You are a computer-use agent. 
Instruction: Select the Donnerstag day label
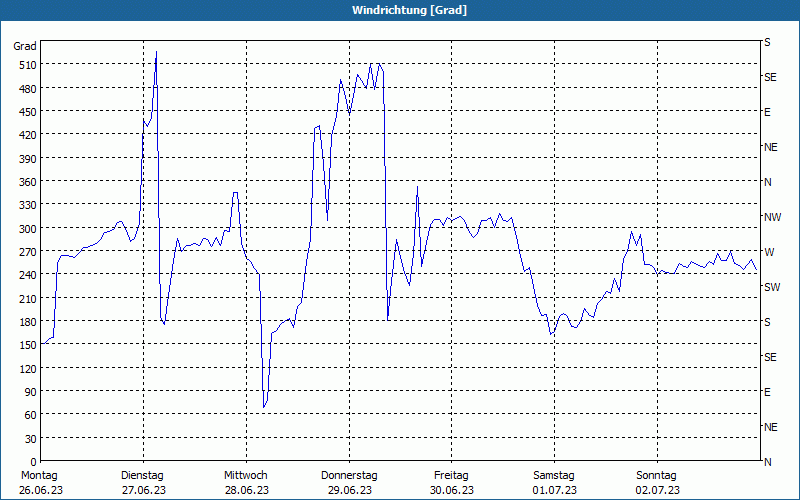[349, 476]
